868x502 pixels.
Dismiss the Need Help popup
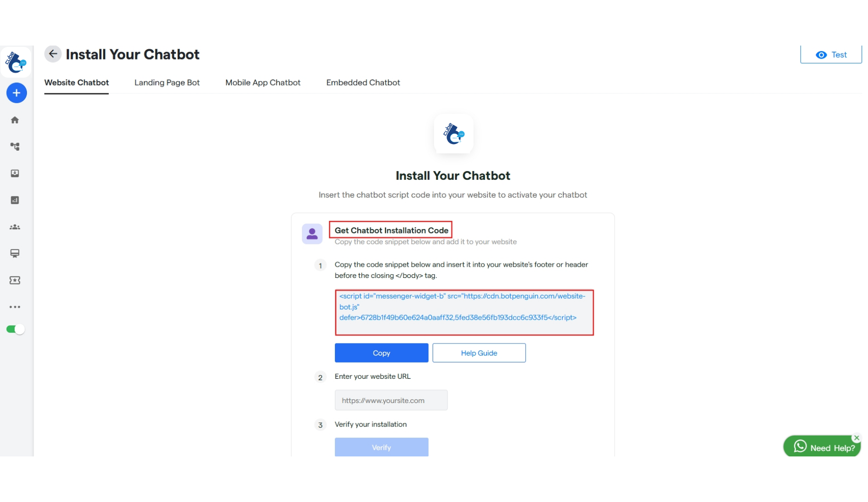coord(856,437)
